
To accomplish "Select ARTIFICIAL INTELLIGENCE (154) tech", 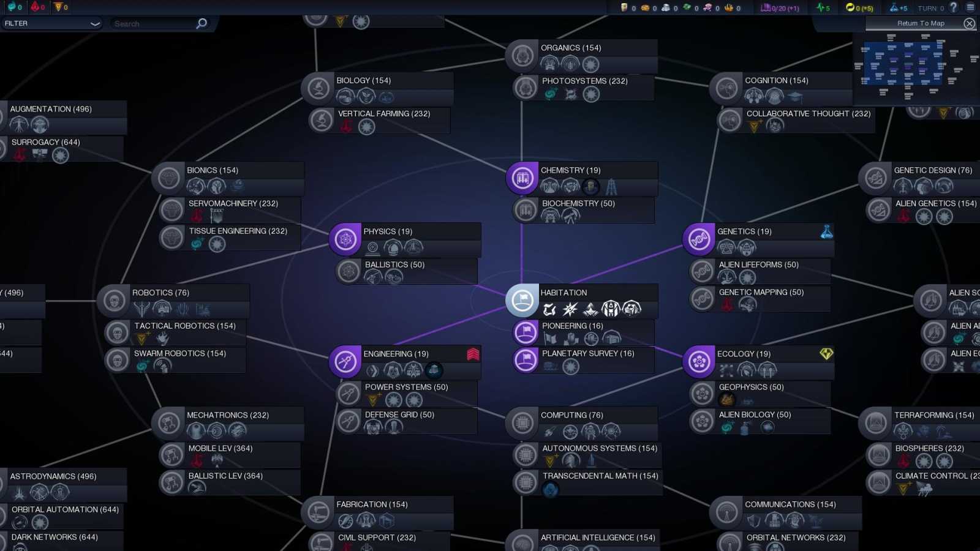I will pyautogui.click(x=582, y=540).
